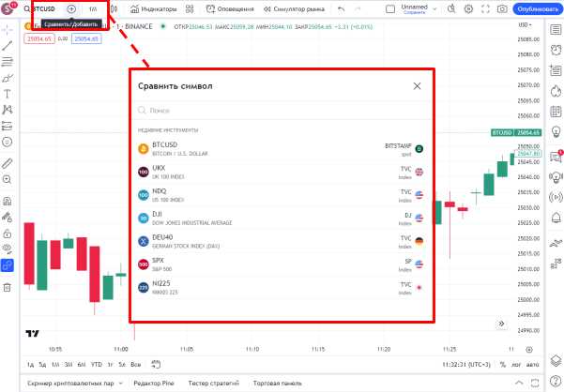This screenshot has height=392, width=564.
Task: Toggle the blue-highlighted link icon in left toolbar
Action: coord(8,265)
